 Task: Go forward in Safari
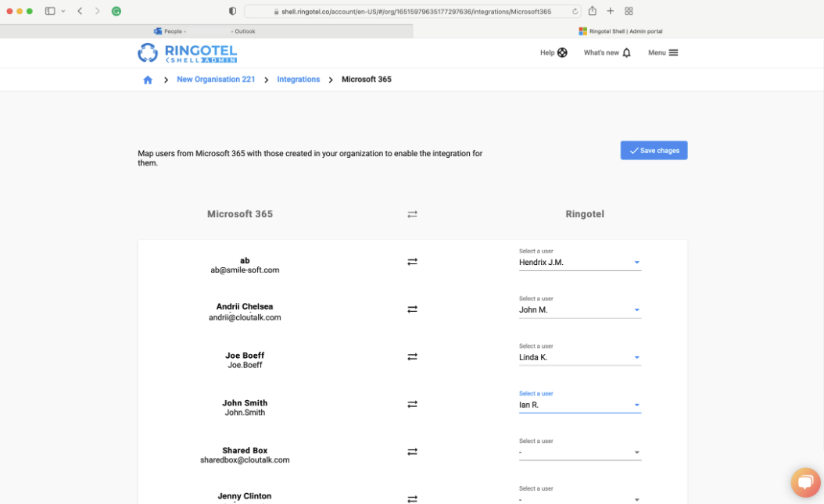pos(97,11)
